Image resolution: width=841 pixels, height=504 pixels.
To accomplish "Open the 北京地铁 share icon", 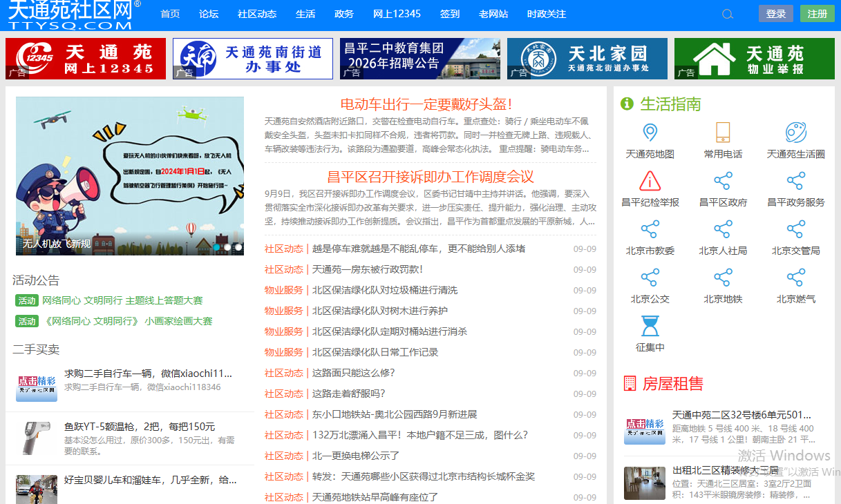I will point(723,278).
